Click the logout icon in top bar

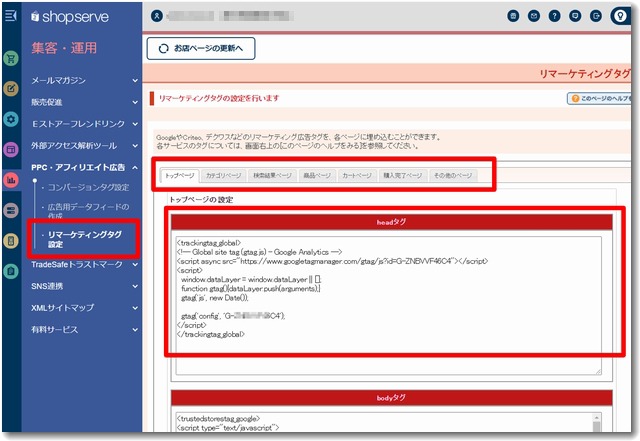pyautogui.click(x=596, y=16)
